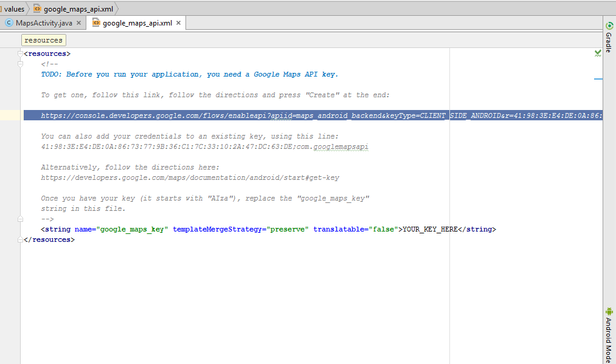The width and height of the screenshot is (616, 364).
Task: Open the Android Model tool window
Action: point(609,340)
